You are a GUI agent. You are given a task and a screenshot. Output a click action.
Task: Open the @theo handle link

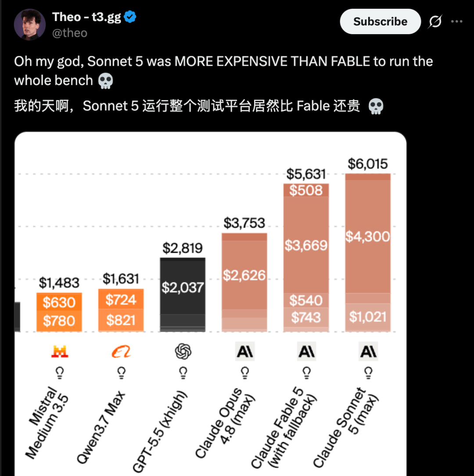coord(70,33)
